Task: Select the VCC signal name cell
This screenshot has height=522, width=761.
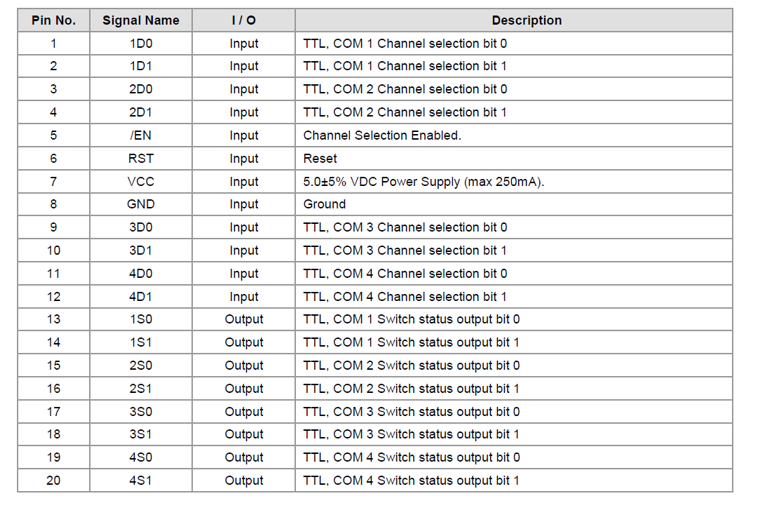Action: pos(141,181)
